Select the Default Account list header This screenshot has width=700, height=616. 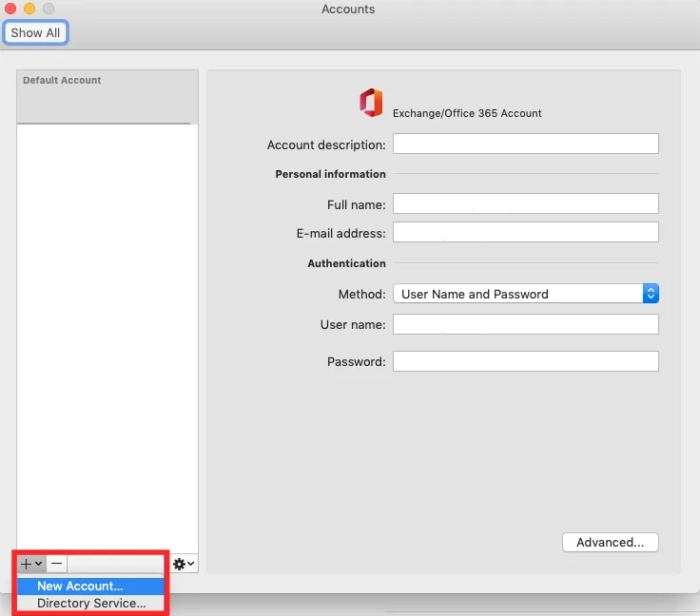coord(107,96)
